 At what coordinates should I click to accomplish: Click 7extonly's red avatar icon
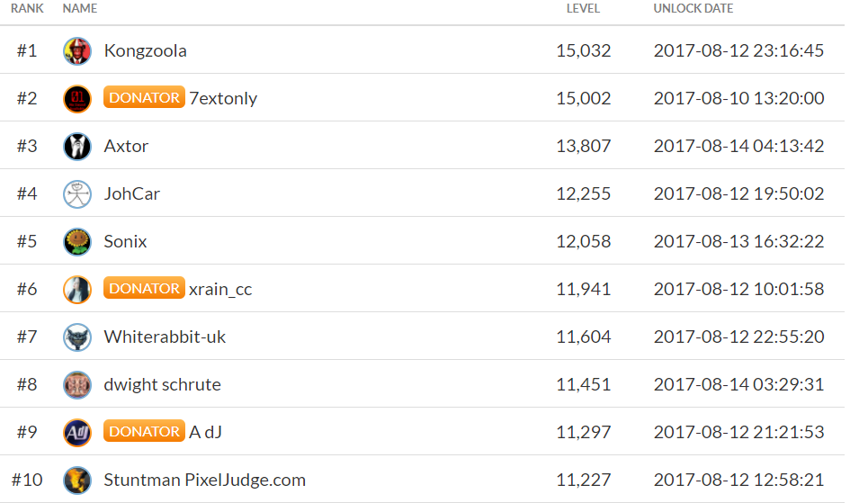click(x=77, y=99)
